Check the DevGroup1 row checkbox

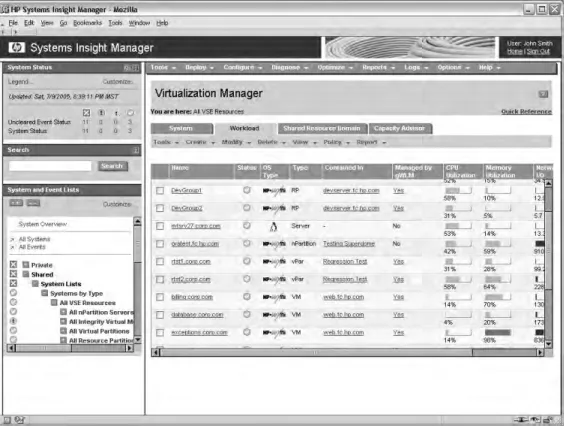[x=160, y=191]
